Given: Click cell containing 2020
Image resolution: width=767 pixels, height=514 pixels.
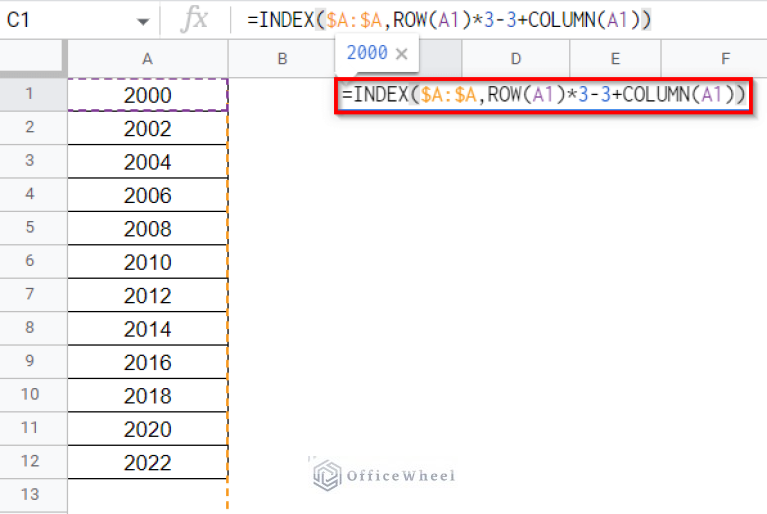Looking at the screenshot, I should (x=147, y=428).
